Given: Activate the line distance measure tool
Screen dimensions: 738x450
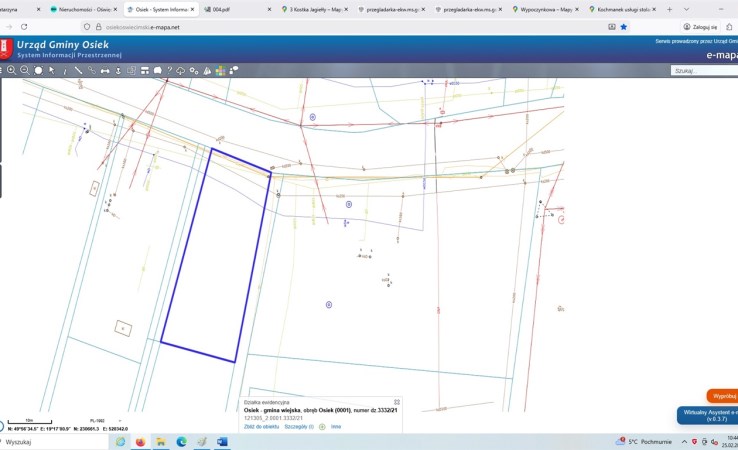Looking at the screenshot, I should click(x=78, y=70).
